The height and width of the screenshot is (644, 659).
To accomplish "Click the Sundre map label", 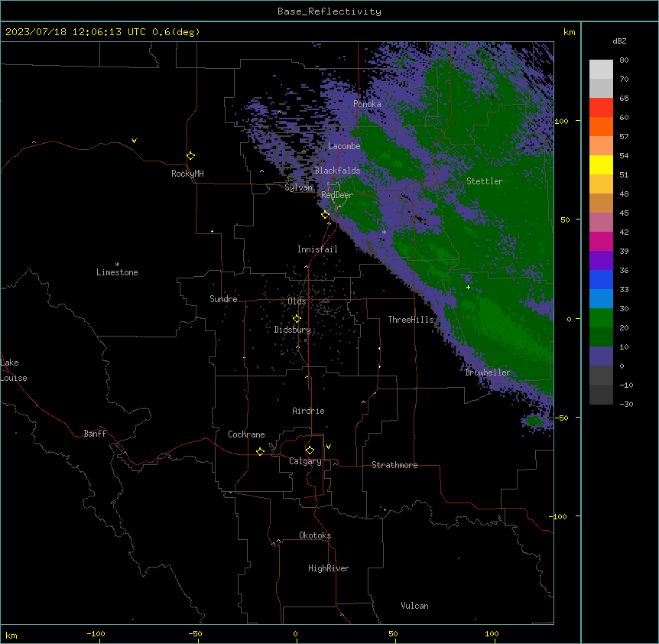I will point(223,299).
